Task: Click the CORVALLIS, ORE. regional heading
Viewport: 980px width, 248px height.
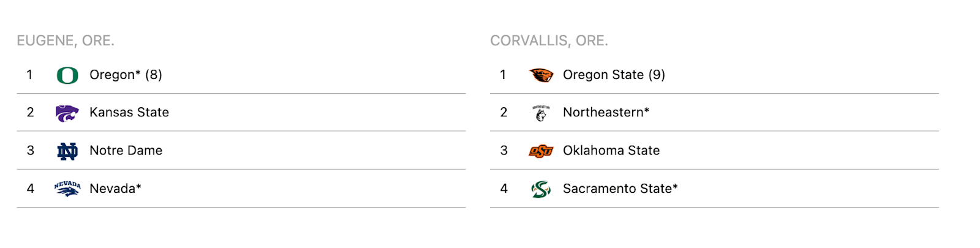Action: tap(549, 41)
